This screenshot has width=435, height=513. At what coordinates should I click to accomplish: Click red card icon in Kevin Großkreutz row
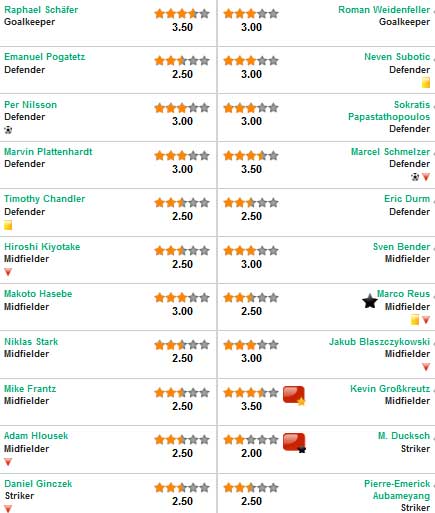point(294,395)
